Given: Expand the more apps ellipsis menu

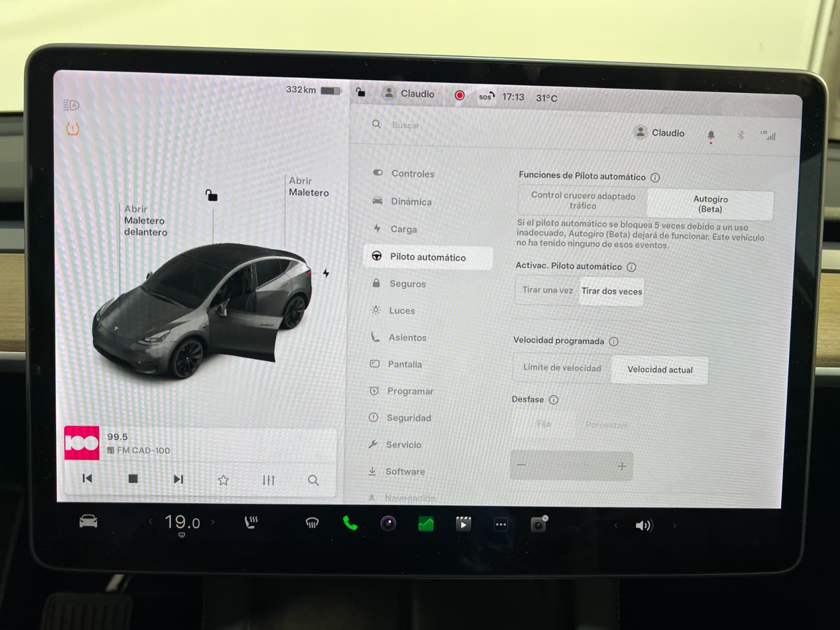Looking at the screenshot, I should (x=501, y=524).
